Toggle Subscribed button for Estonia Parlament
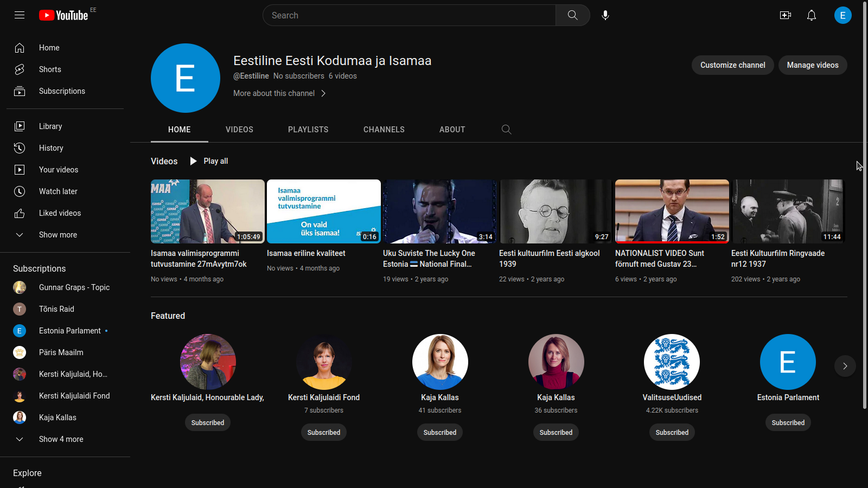The height and width of the screenshot is (488, 868). click(x=788, y=422)
